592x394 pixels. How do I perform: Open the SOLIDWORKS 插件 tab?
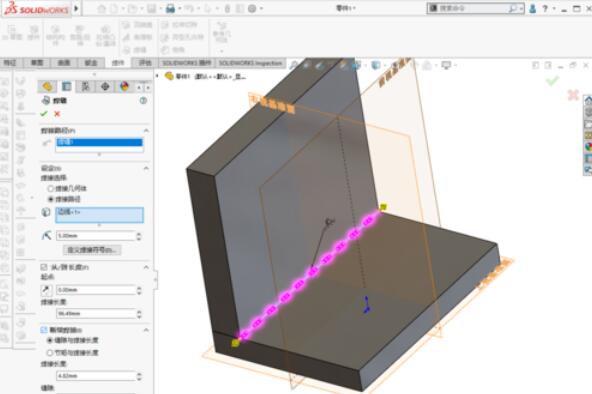click(186, 63)
